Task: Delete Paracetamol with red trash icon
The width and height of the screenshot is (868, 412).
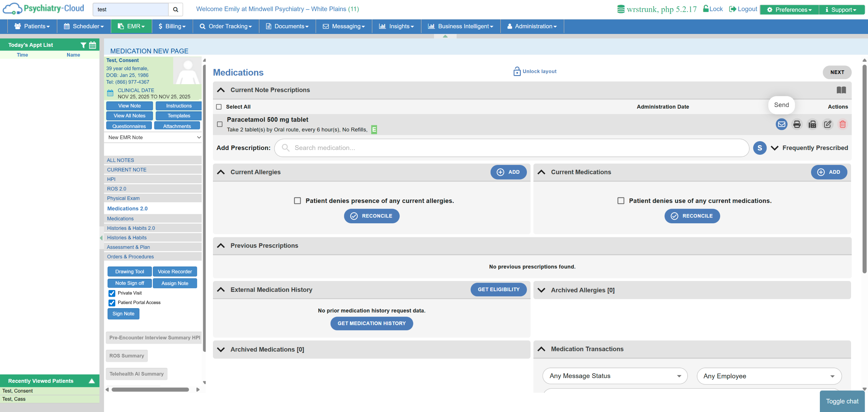Action: [x=843, y=124]
